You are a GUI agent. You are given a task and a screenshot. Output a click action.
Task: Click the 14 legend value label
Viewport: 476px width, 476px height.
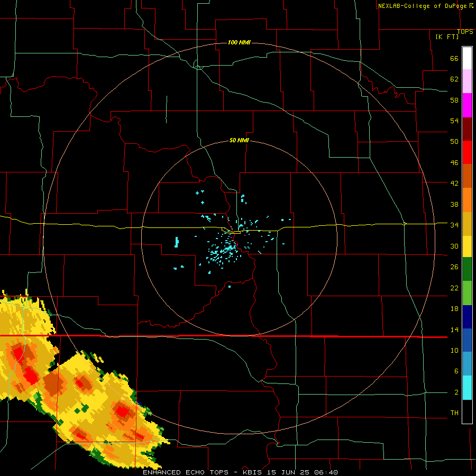454,329
